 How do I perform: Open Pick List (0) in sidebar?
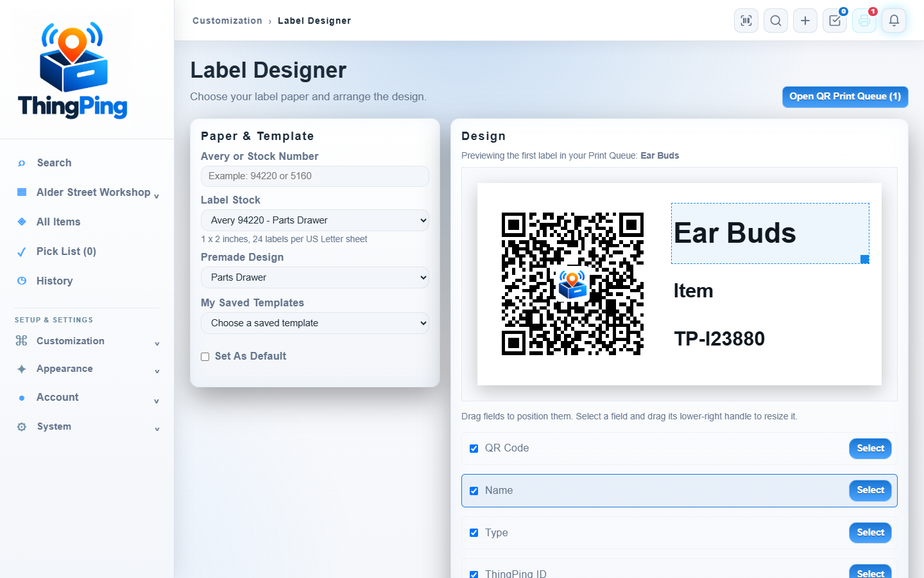[x=66, y=251]
